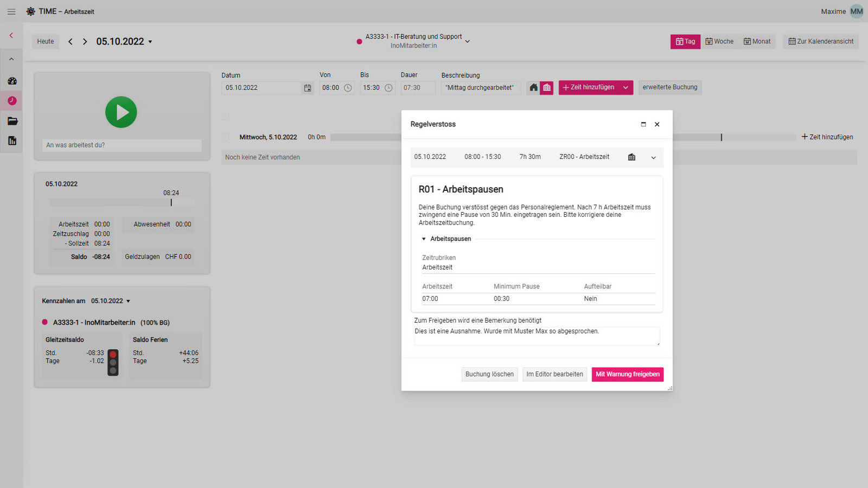The height and width of the screenshot is (488, 868).
Task: Open the dashboard gauge icon in sidebar
Action: point(12,81)
